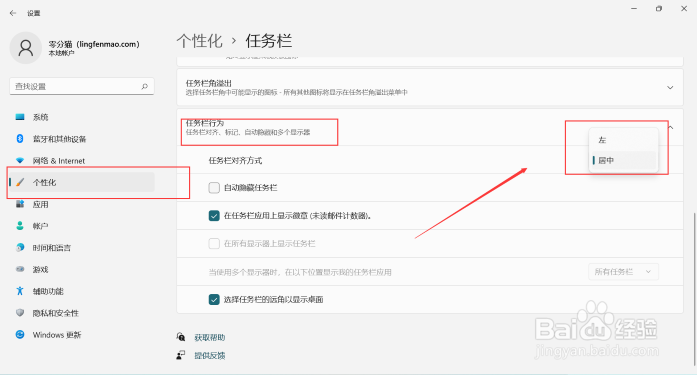Click the 个性化 paintbrush icon

pos(20,182)
